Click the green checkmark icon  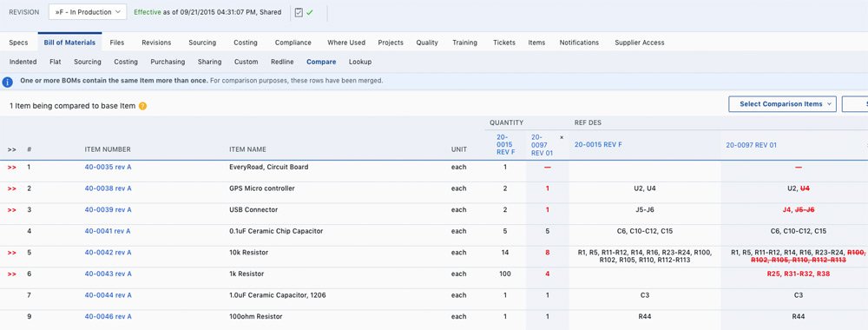310,12
